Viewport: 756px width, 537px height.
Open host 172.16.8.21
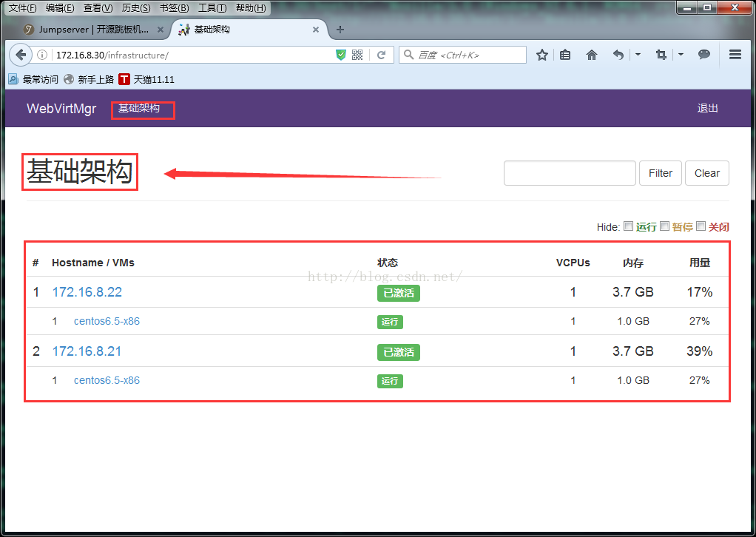[87, 351]
